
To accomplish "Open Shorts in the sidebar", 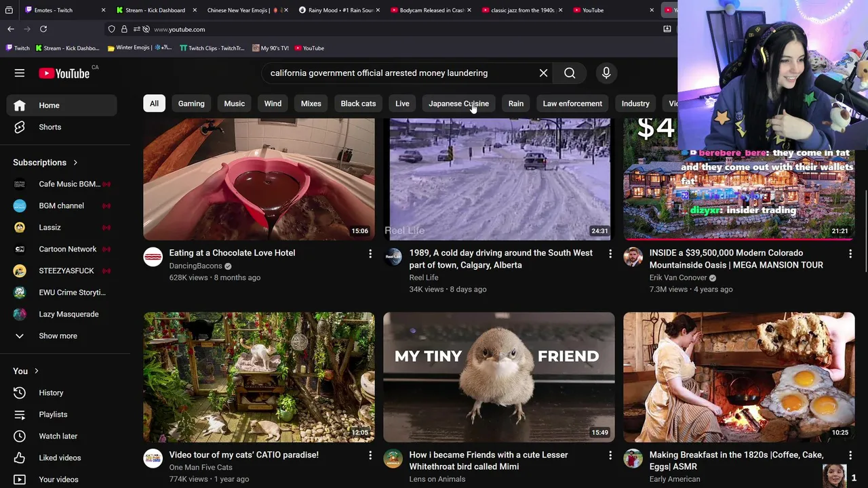I will point(62,127).
